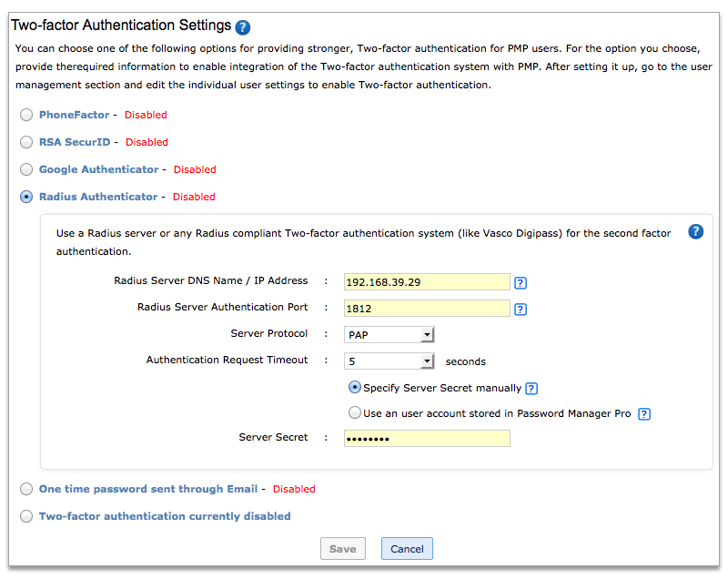Screen dimensions: 728x579
Task: Click the blue help icon in Radius panel
Action: tap(696, 231)
